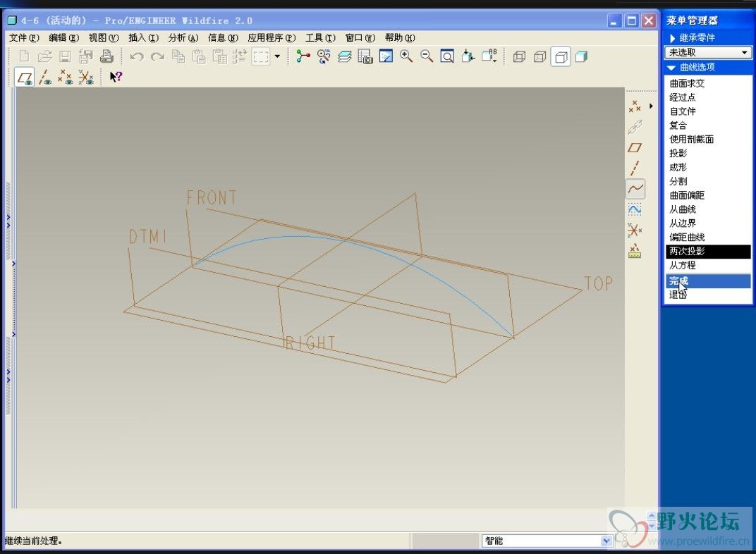Screen dimensions: 756x554
Task: Toggle datum points display
Action: pyautogui.click(x=65, y=77)
